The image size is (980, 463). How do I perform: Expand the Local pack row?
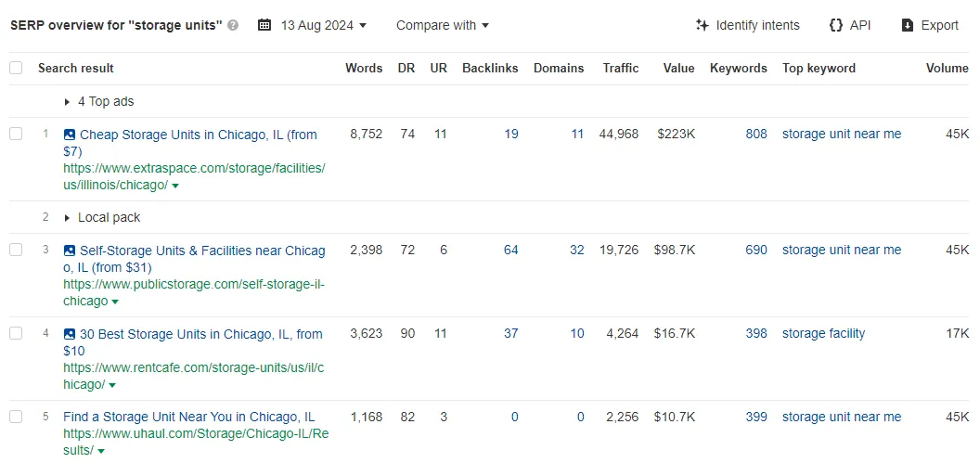point(102,217)
